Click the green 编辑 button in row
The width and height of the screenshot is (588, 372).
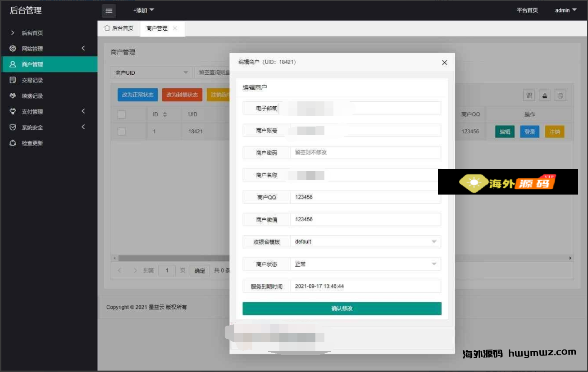(x=505, y=132)
